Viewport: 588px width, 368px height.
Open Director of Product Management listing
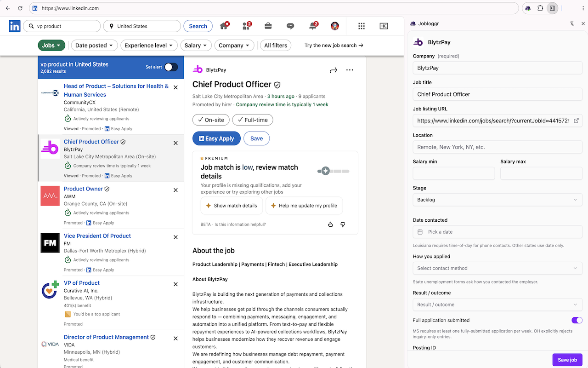click(106, 337)
